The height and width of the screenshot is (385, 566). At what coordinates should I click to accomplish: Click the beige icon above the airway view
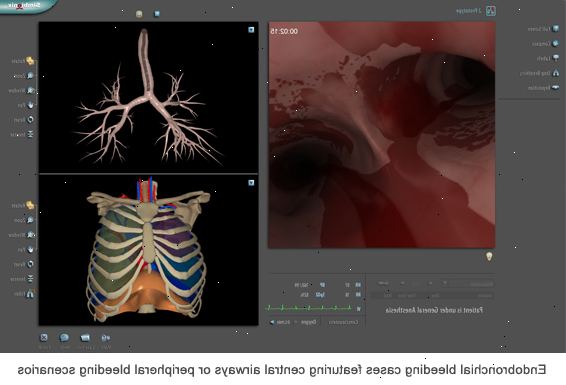click(x=139, y=14)
